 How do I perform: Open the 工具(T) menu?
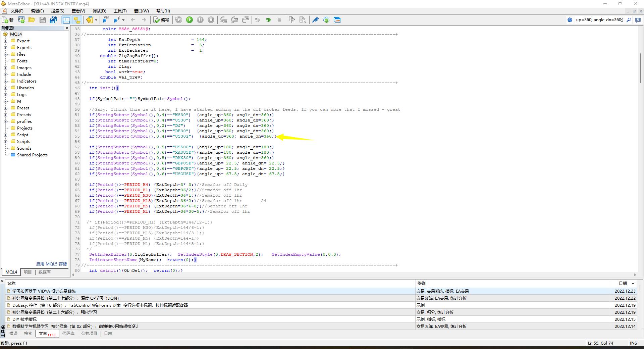coord(120,11)
